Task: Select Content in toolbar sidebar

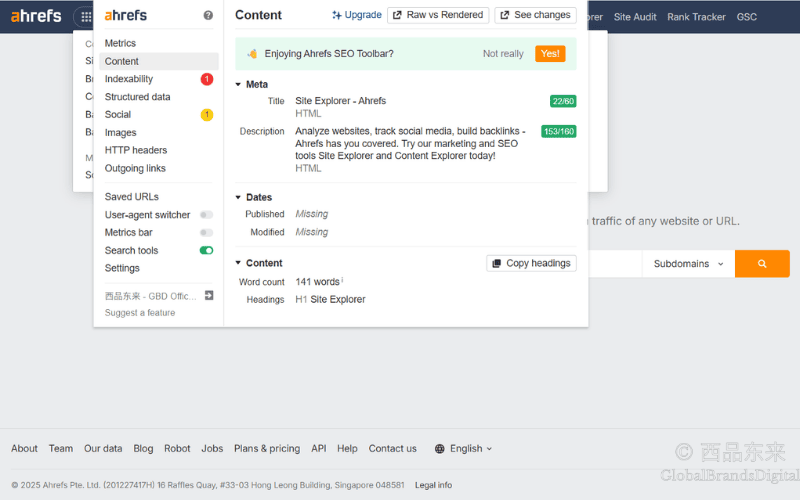Action: click(159, 61)
